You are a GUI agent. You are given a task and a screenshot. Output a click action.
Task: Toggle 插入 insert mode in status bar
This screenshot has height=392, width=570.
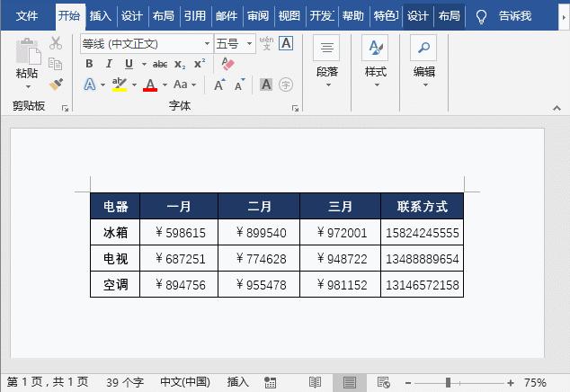pyautogui.click(x=237, y=382)
